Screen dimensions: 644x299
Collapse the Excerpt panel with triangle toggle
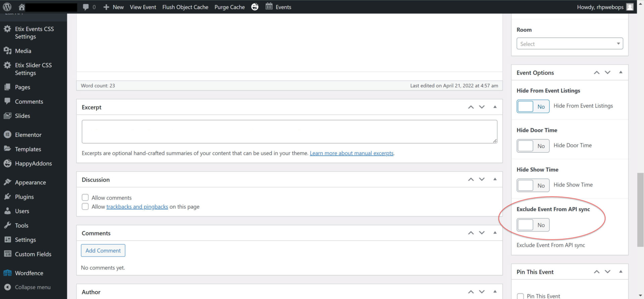coord(495,107)
